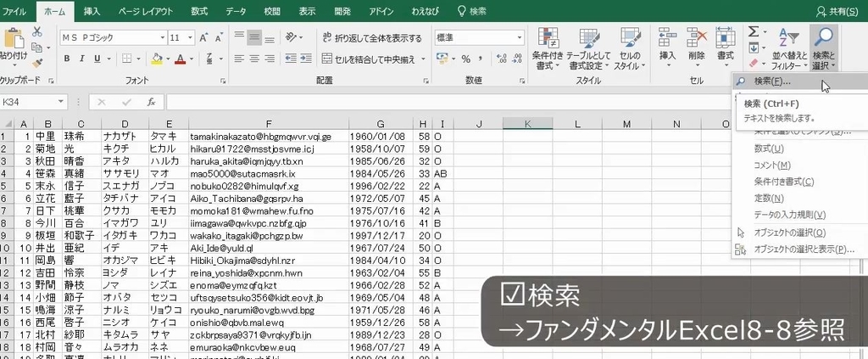
Task: Increase font size with large A icon
Action: coord(203,37)
